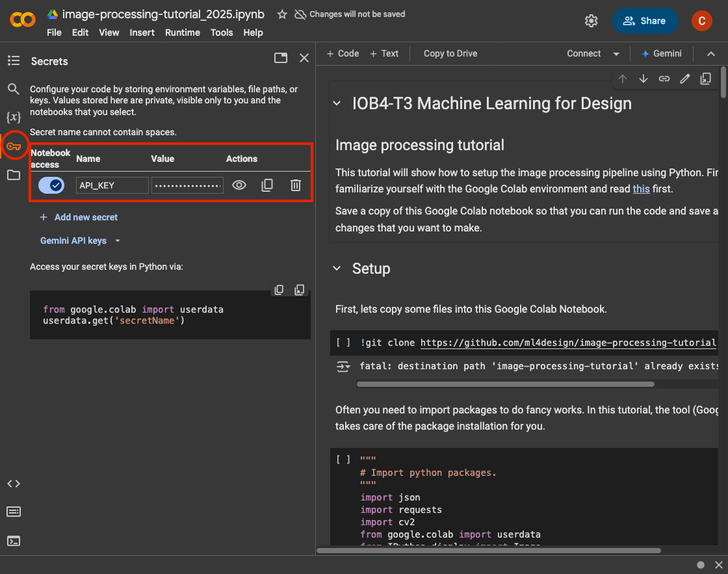This screenshot has height=574, width=728.
Task: Open the Variables {x} panel icon
Action: [x=14, y=118]
